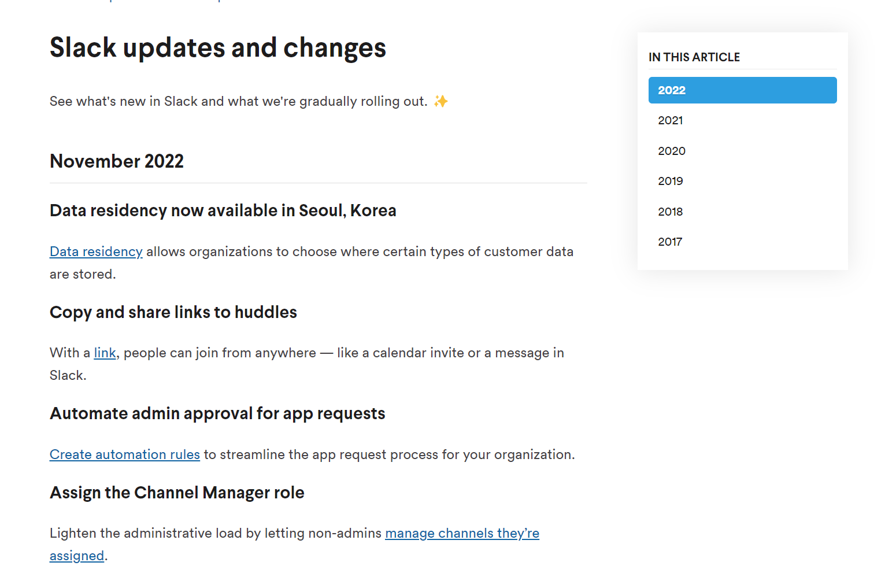Open the Data residency link
Image resolution: width=896 pixels, height=588 pixels.
click(95, 252)
